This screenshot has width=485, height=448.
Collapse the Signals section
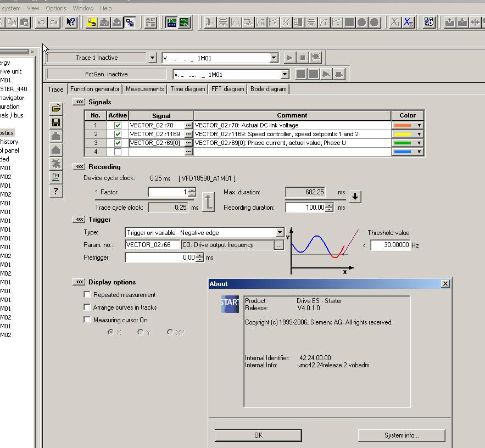tap(79, 102)
